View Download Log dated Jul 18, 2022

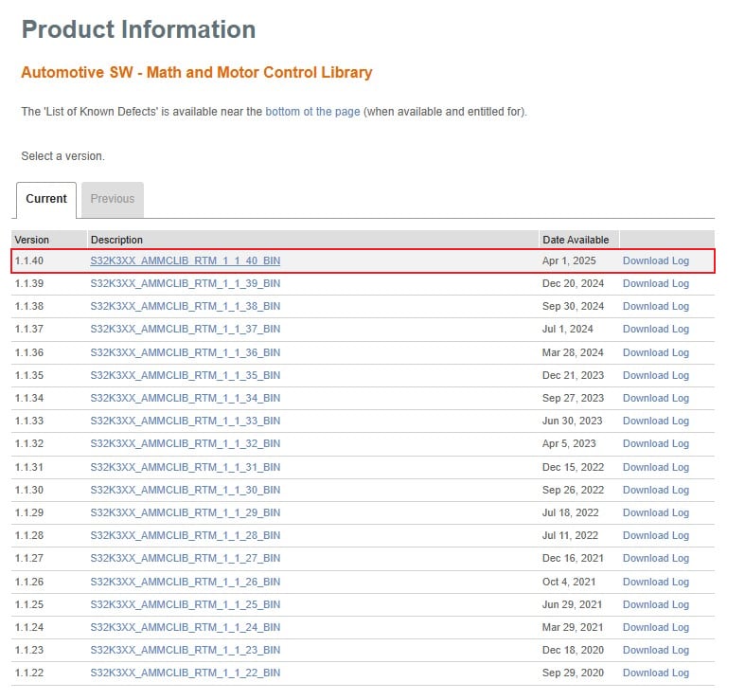pos(655,512)
